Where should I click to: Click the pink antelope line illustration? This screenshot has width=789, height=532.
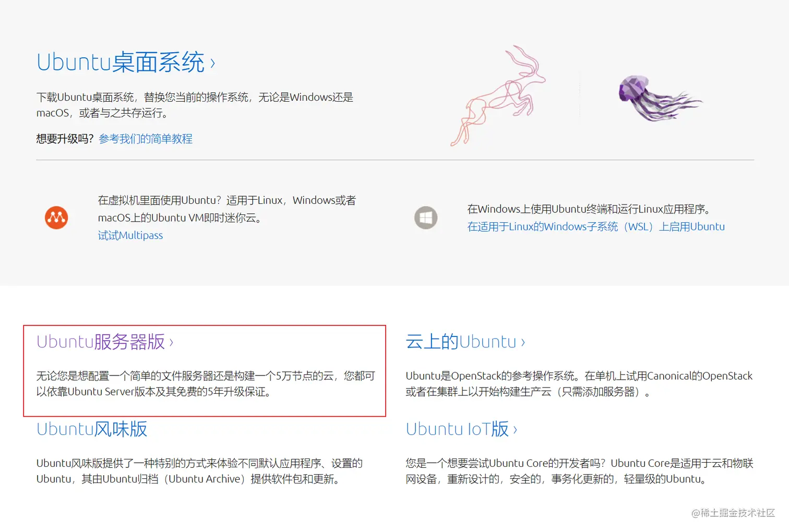coord(497,95)
